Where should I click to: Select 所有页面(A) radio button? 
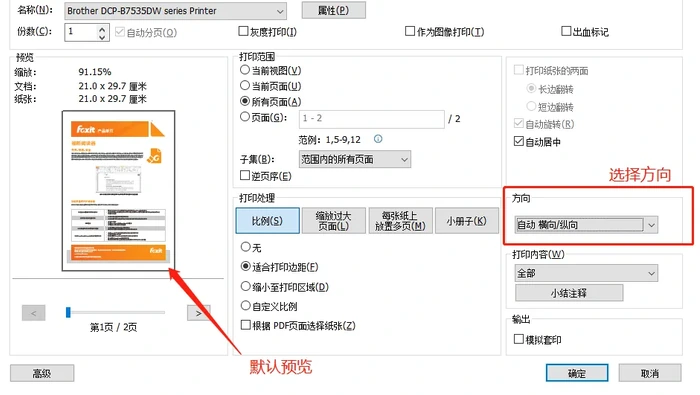(245, 101)
